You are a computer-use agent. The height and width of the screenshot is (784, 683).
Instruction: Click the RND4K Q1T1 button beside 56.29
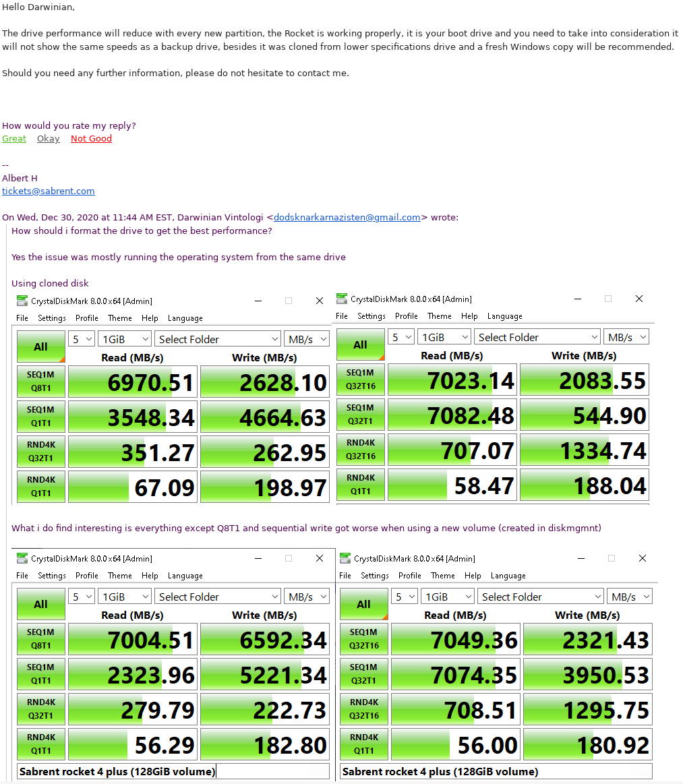[41, 744]
